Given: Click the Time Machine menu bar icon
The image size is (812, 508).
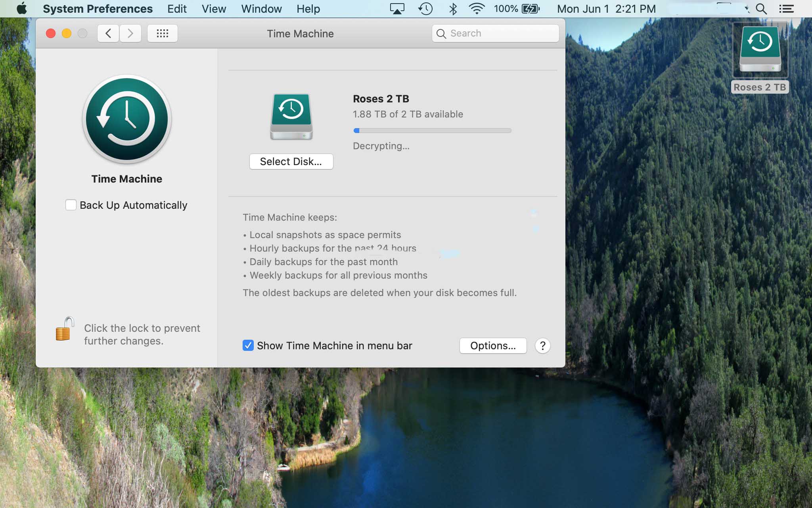Looking at the screenshot, I should click(x=425, y=9).
